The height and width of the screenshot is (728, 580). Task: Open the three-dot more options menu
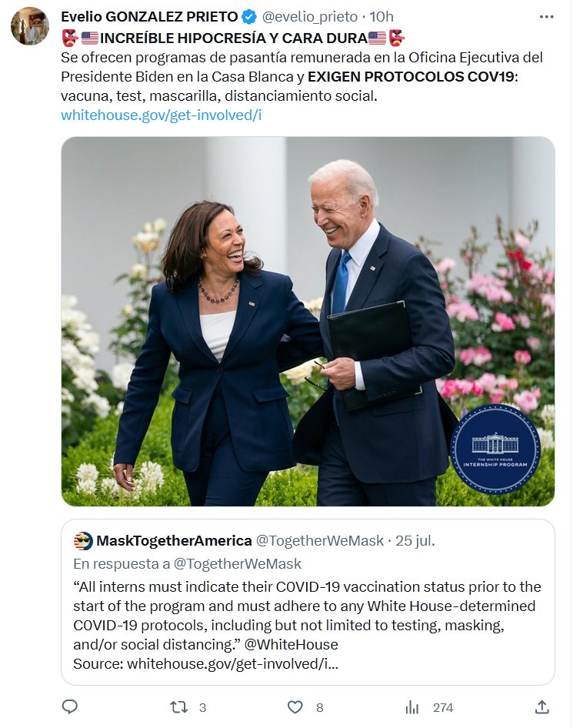[546, 16]
